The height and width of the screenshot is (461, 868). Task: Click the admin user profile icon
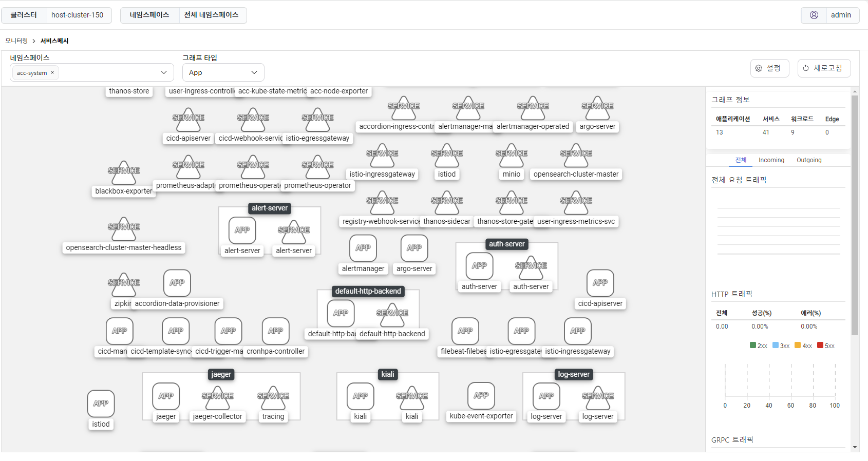tap(814, 15)
